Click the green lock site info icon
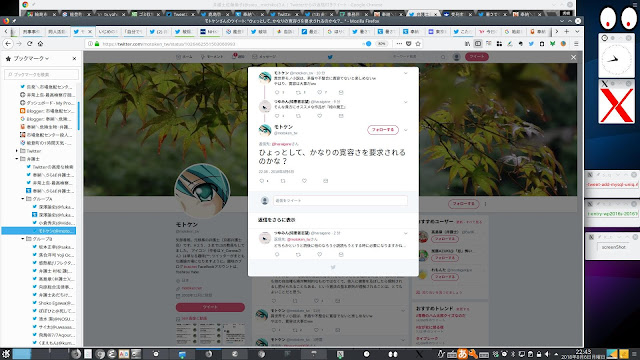This screenshot has width=640, height=360. (x=97, y=44)
